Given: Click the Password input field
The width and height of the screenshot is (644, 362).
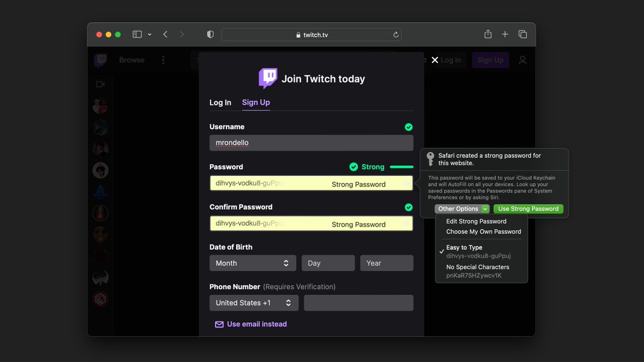Looking at the screenshot, I should [x=311, y=183].
